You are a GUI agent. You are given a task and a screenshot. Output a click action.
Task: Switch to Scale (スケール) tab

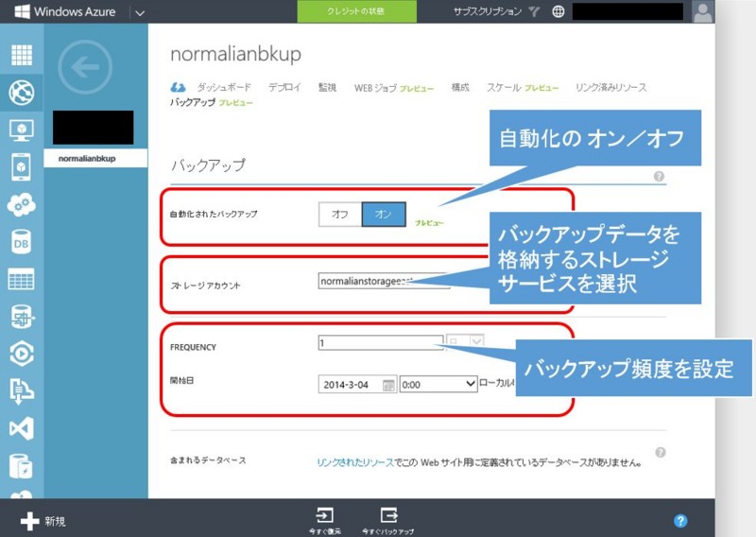[504, 87]
